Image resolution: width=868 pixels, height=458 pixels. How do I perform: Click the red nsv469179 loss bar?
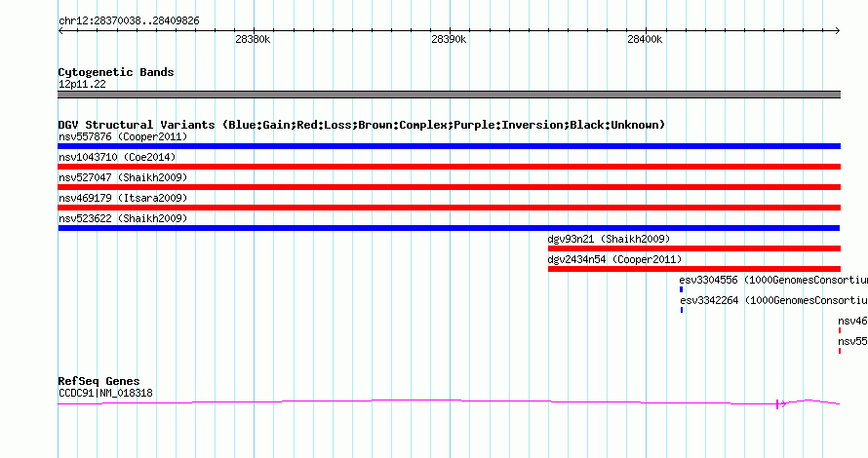pos(449,208)
